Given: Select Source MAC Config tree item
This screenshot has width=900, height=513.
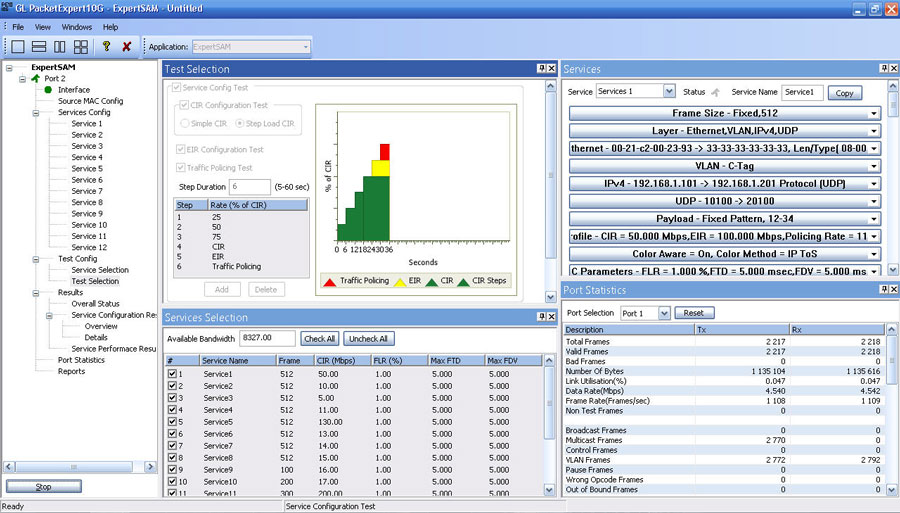Looking at the screenshot, I should point(90,101).
